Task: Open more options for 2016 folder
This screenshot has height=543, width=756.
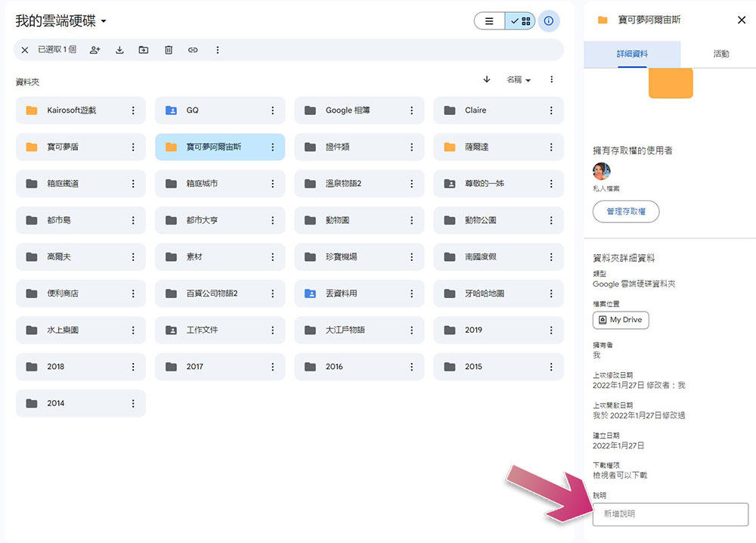Action: (412, 367)
